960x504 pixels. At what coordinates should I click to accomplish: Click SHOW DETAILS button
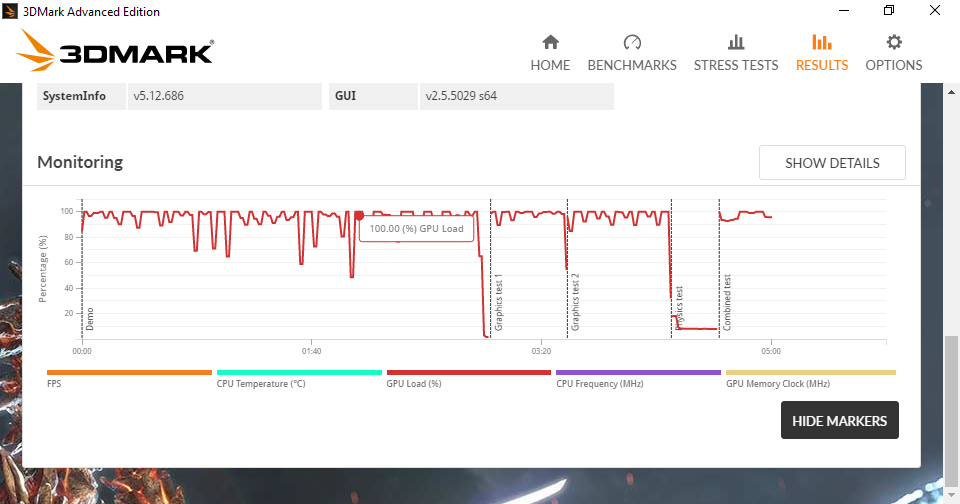point(832,163)
